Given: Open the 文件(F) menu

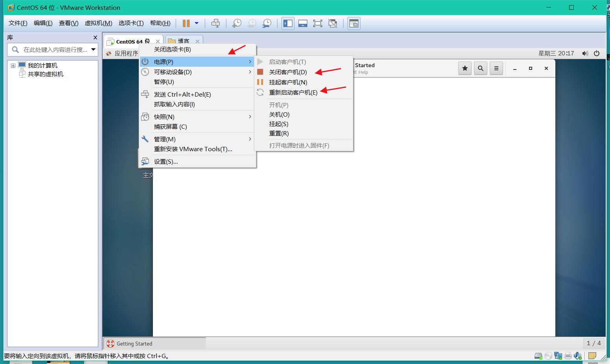Looking at the screenshot, I should (18, 23).
